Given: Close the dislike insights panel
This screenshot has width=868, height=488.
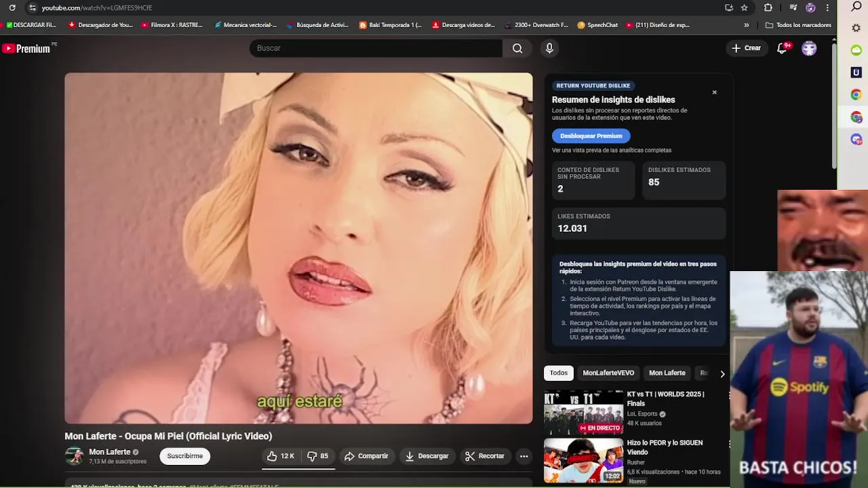Looking at the screenshot, I should tap(714, 92).
